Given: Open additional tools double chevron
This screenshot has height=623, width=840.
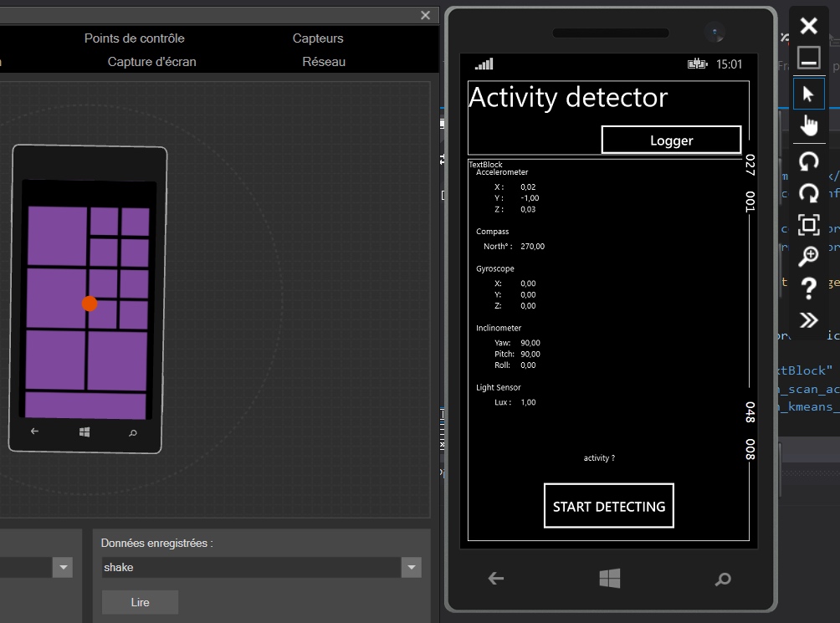Looking at the screenshot, I should tap(808, 320).
